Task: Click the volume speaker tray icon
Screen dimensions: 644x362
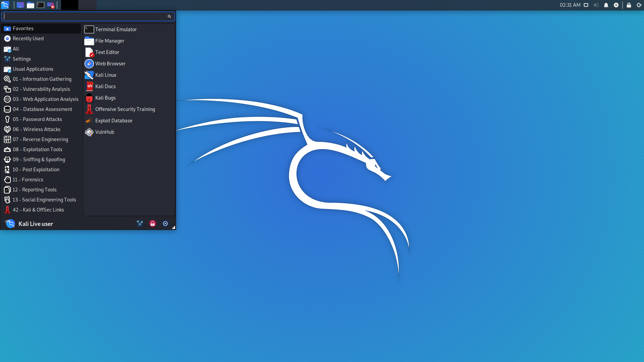Action: (596, 5)
